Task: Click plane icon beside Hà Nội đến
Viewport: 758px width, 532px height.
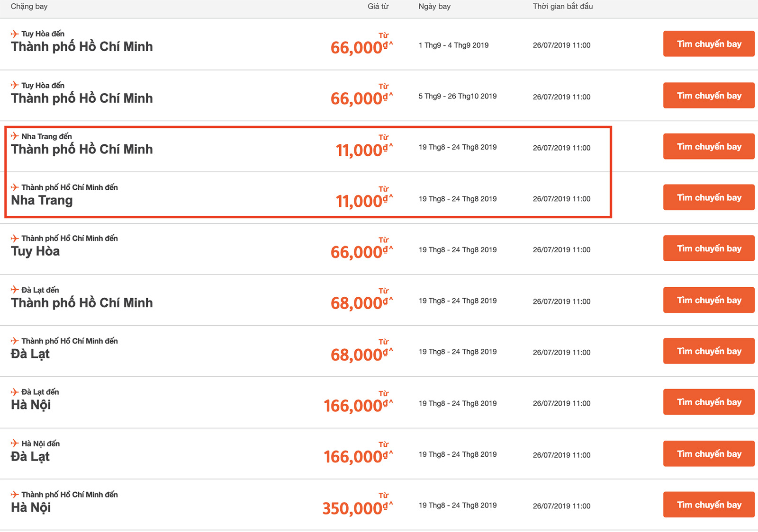Action: click(15, 443)
